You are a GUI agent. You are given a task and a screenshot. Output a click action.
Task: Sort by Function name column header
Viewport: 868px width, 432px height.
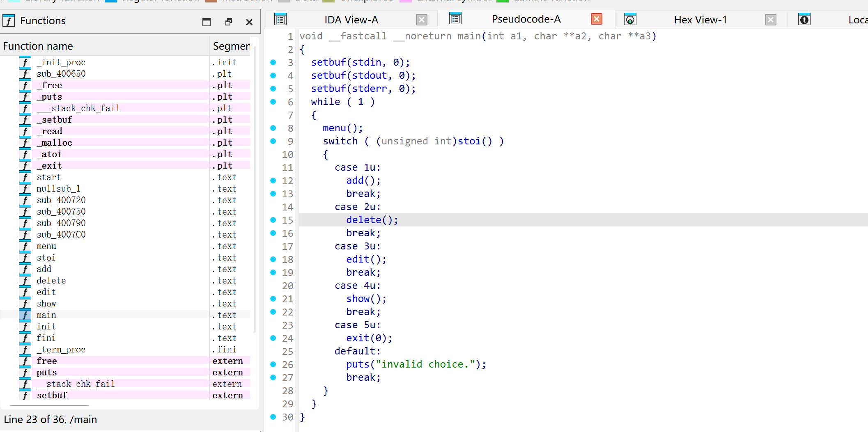(x=105, y=46)
